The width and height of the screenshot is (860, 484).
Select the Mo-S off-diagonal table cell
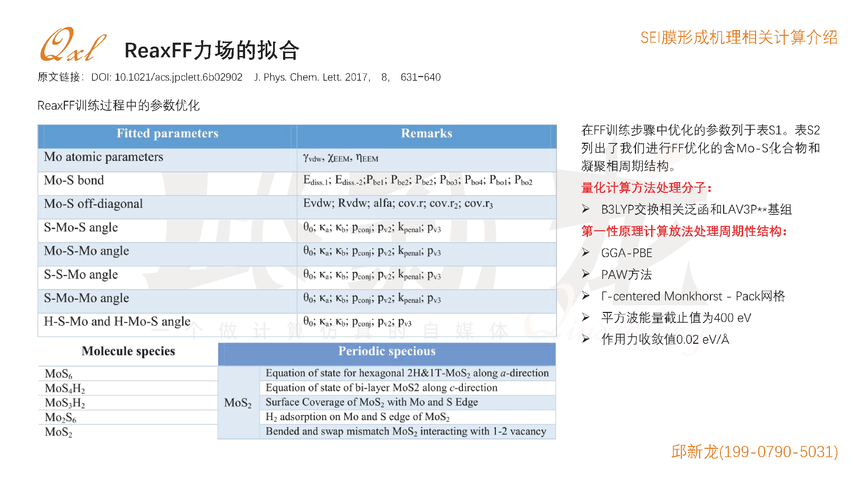(x=93, y=204)
